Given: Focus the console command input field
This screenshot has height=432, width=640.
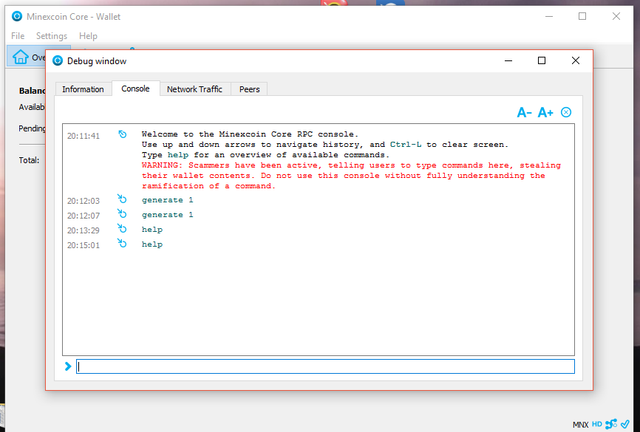Looking at the screenshot, I should pyautogui.click(x=325, y=367).
